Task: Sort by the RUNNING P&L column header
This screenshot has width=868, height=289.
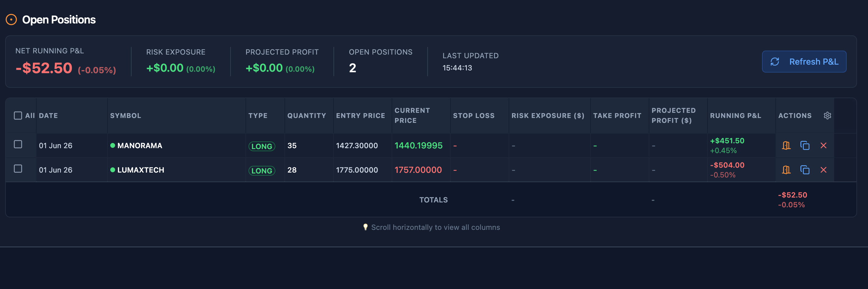Action: click(736, 116)
